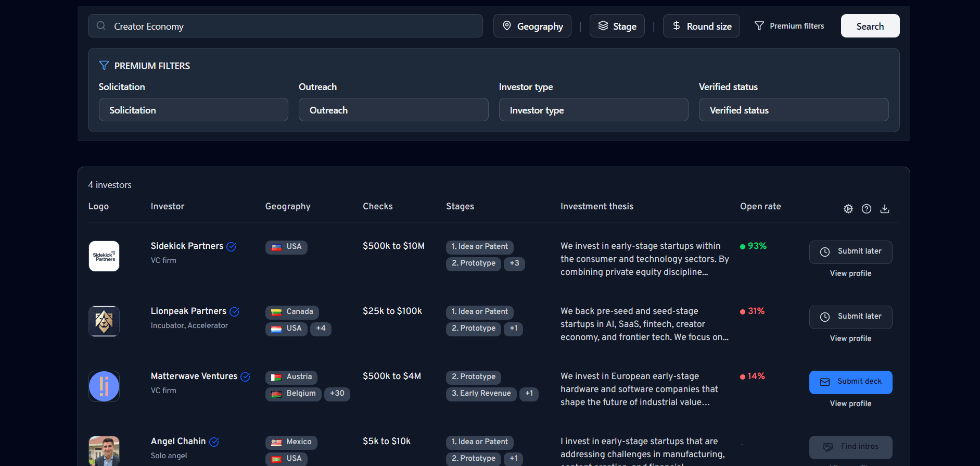
Task: Open Angel Chahin's profile photo
Action: [x=104, y=451]
